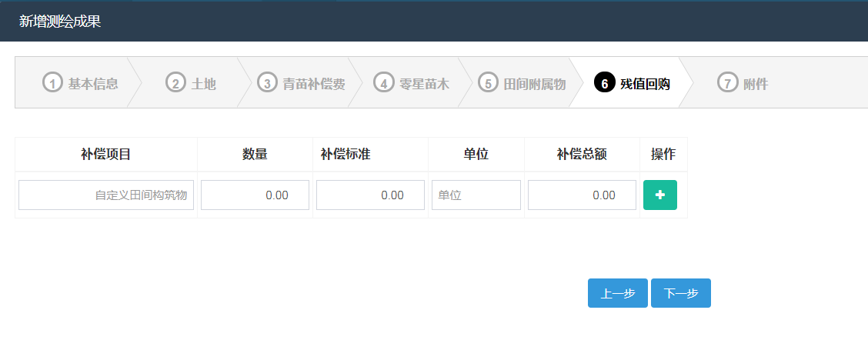
Task: Select the 补偿总额 amount field
Action: click(582, 195)
